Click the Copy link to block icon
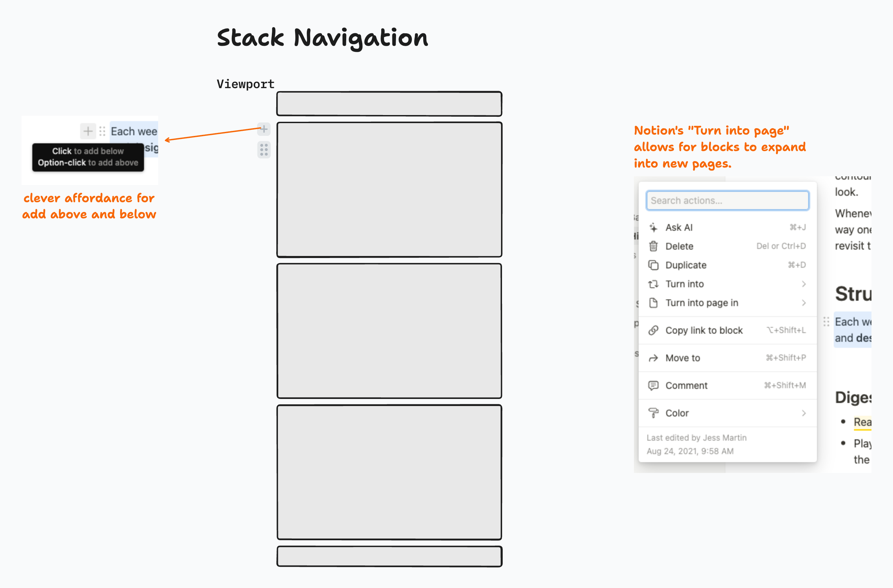 coord(655,329)
